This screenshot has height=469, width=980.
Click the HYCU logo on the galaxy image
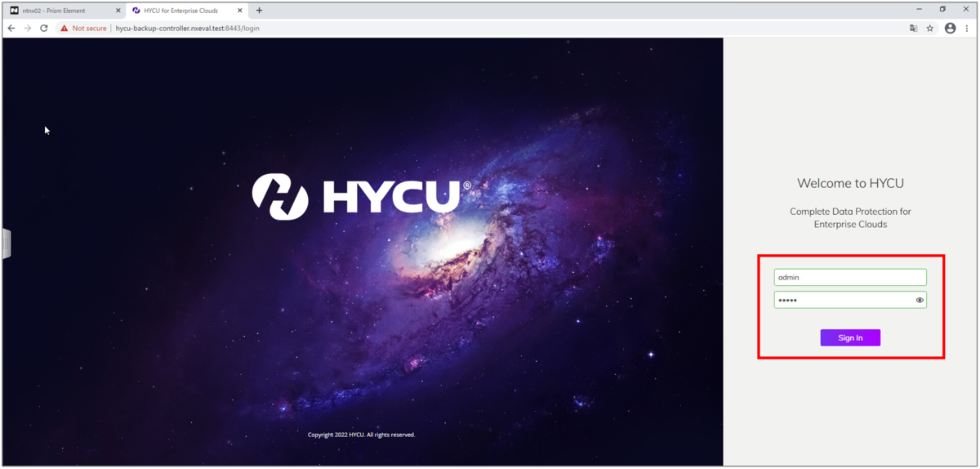362,197
